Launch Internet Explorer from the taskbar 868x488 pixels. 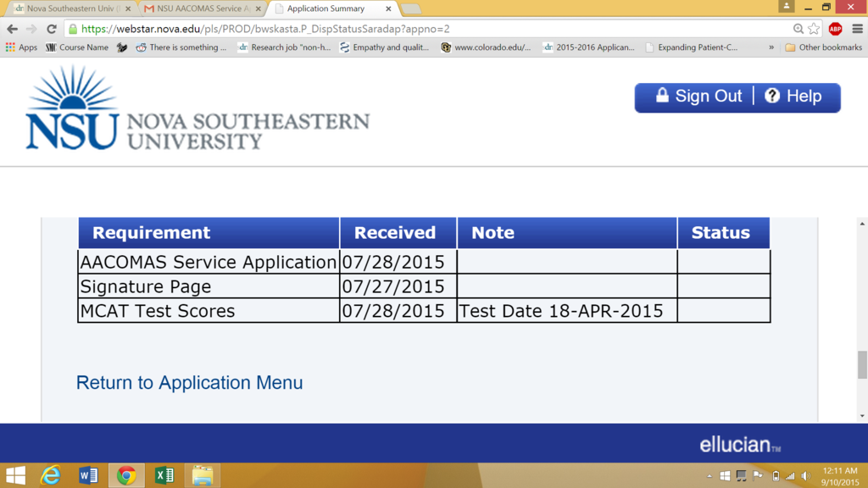coord(51,475)
